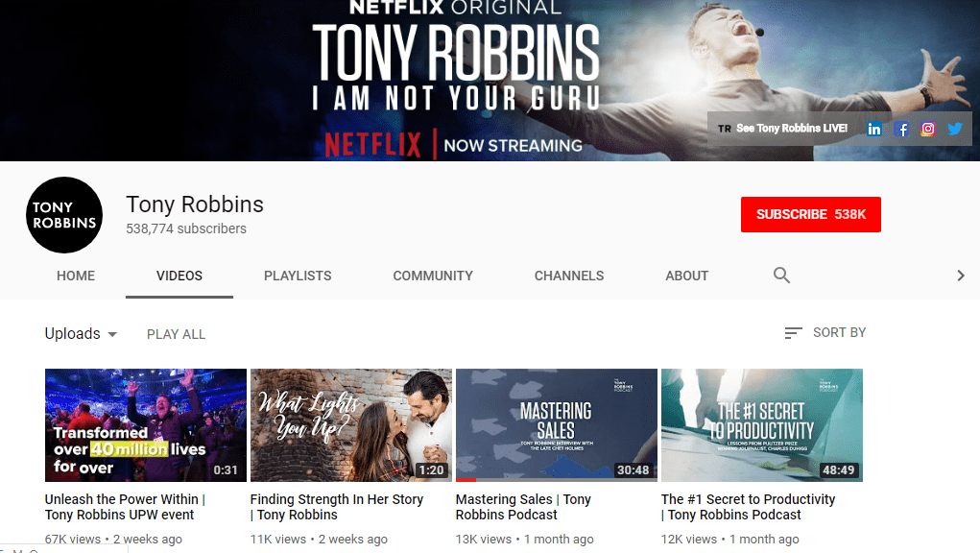Click the red watched-progress bar on Mastering Sales
Screen dimensions: 980x553
[x=466, y=480]
